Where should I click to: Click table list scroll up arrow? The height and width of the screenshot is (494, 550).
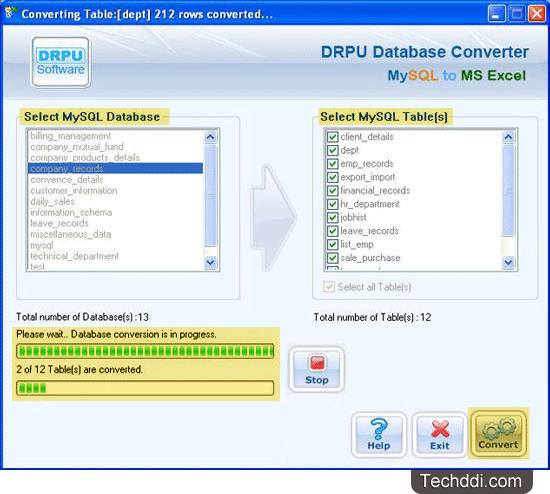tap(509, 136)
